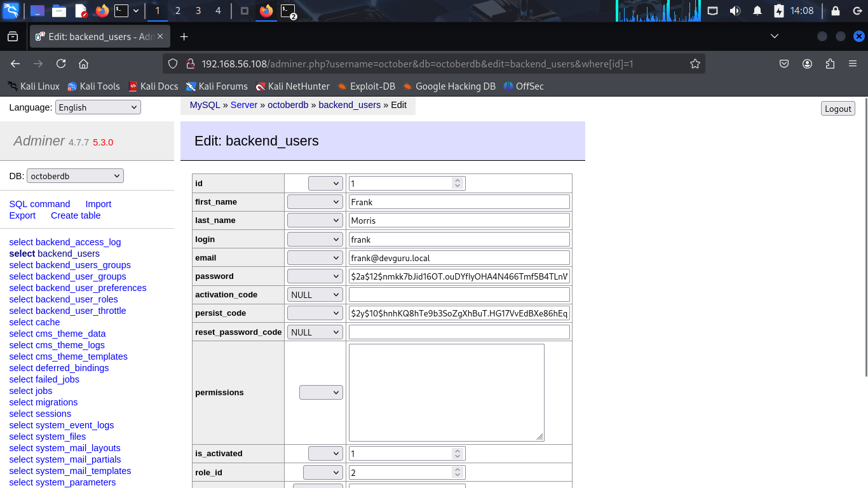The height and width of the screenshot is (488, 868).
Task: Open the activation_code NULL function dropdown
Action: [315, 295]
